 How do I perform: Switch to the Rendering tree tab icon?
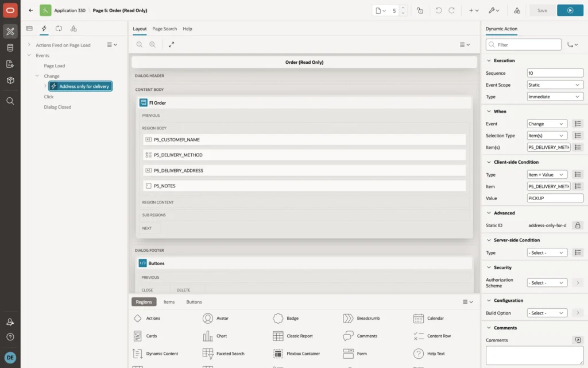point(29,29)
